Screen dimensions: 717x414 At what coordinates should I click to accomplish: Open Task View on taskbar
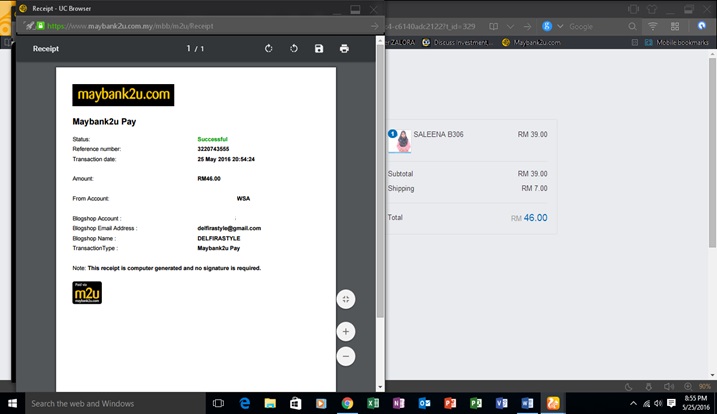pyautogui.click(x=219, y=403)
